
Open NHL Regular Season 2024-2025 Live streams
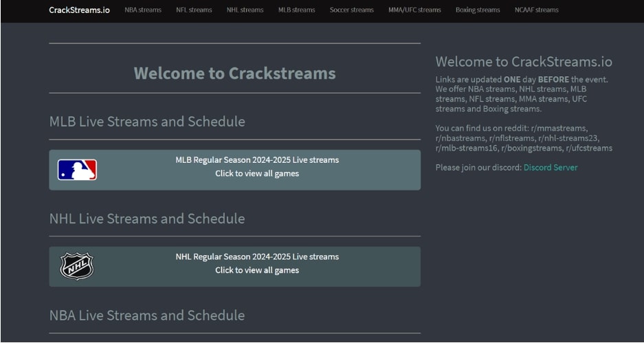click(234, 267)
